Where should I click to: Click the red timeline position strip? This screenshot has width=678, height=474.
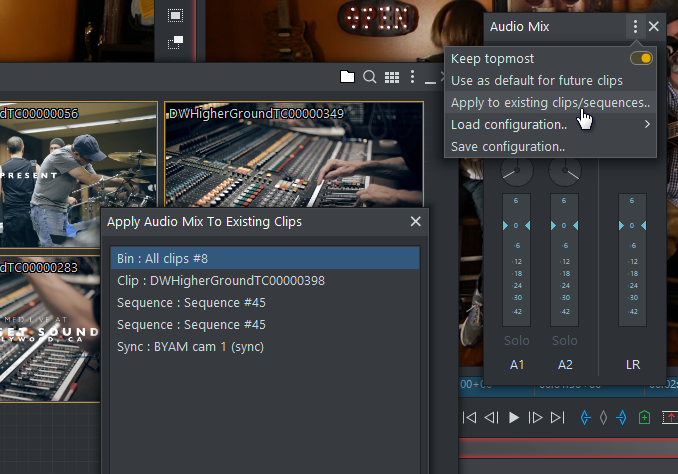click(x=568, y=448)
